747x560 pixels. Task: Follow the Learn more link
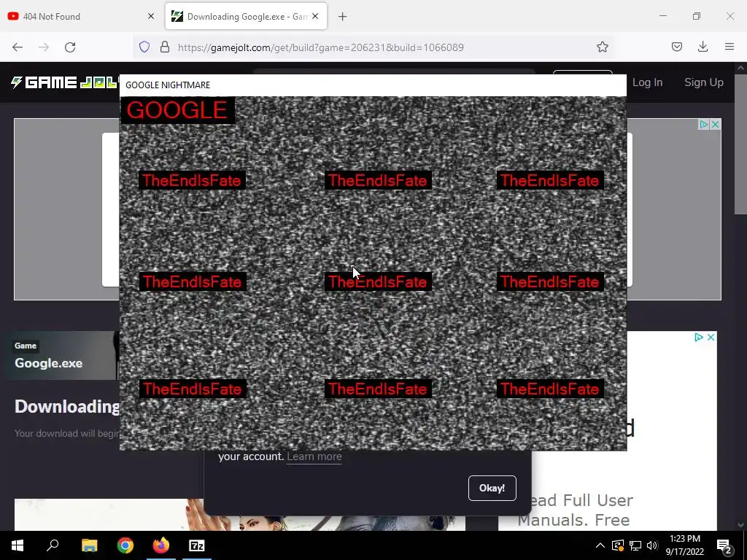pos(314,456)
